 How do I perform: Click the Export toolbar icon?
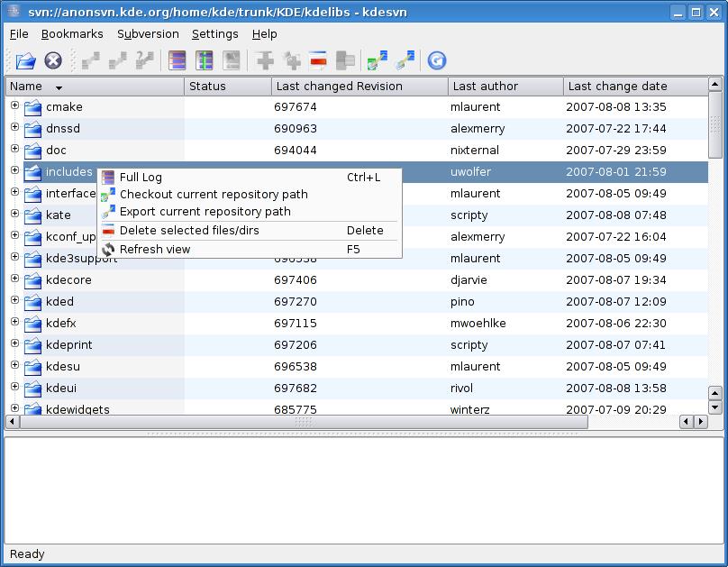[x=405, y=60]
